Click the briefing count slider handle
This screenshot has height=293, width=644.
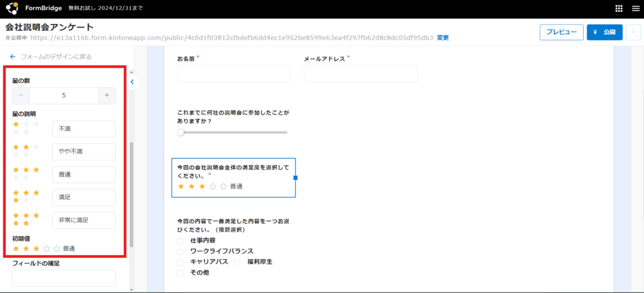click(181, 133)
